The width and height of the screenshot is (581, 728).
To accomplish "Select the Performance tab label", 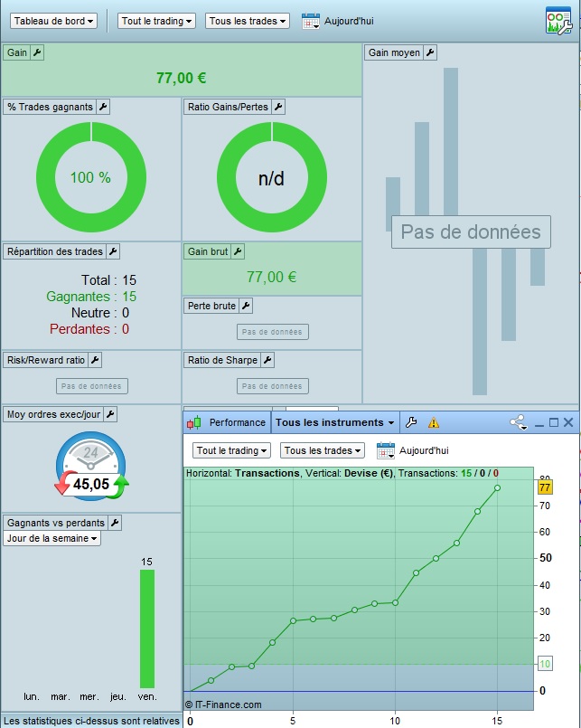I will (237, 422).
